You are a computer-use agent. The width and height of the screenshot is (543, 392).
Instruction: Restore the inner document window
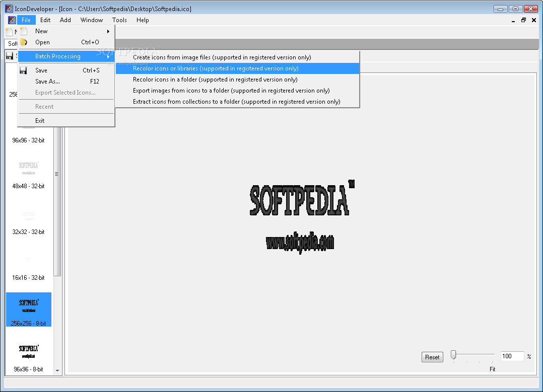pos(523,20)
